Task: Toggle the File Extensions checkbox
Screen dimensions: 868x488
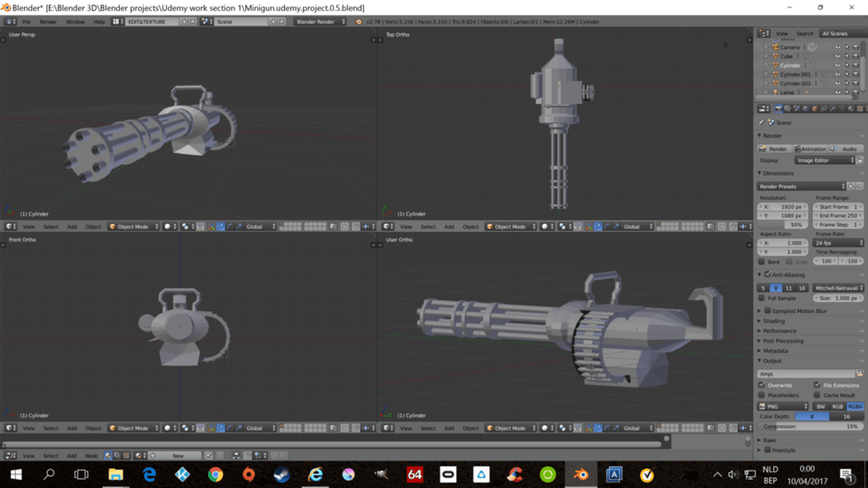Action: [817, 385]
